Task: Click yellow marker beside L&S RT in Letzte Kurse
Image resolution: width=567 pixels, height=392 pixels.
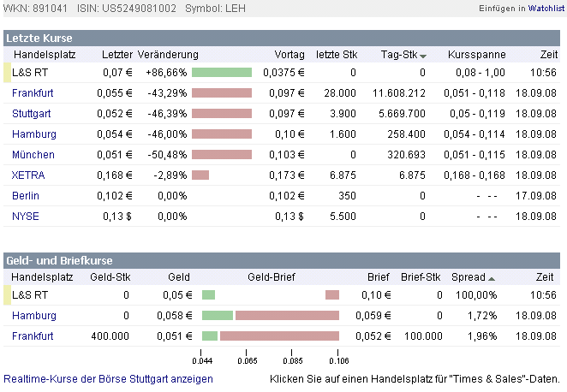Action: click(x=8, y=73)
